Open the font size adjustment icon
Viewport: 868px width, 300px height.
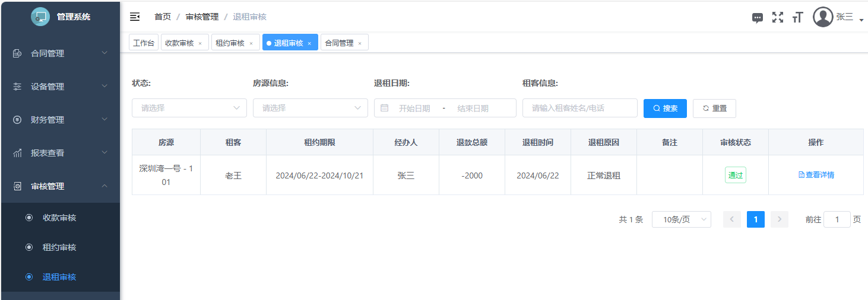pos(797,17)
